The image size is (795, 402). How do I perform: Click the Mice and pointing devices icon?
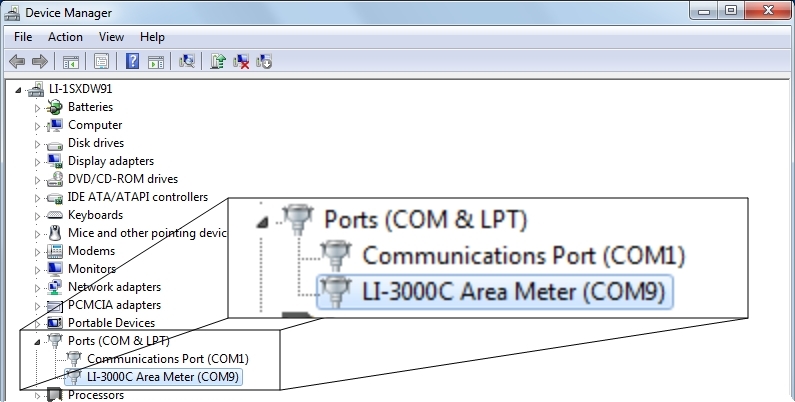point(55,233)
